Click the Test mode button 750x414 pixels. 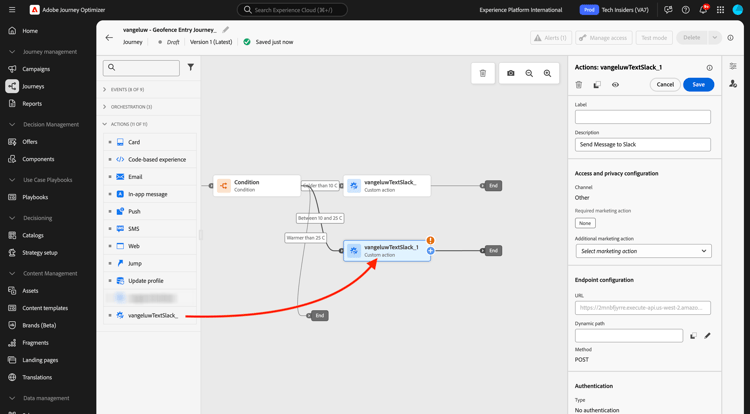[x=654, y=38]
